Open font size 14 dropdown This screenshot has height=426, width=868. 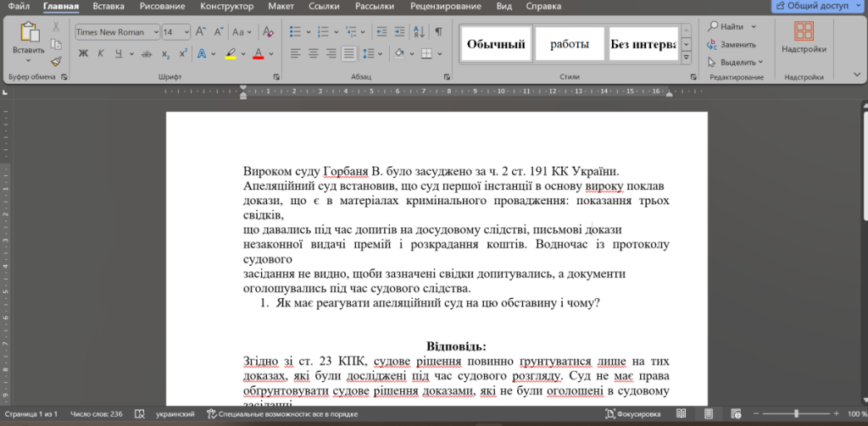pos(186,32)
